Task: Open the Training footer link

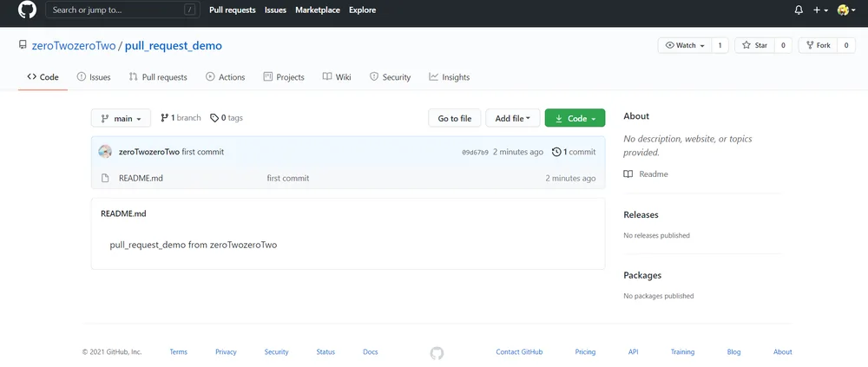Action: (x=682, y=352)
